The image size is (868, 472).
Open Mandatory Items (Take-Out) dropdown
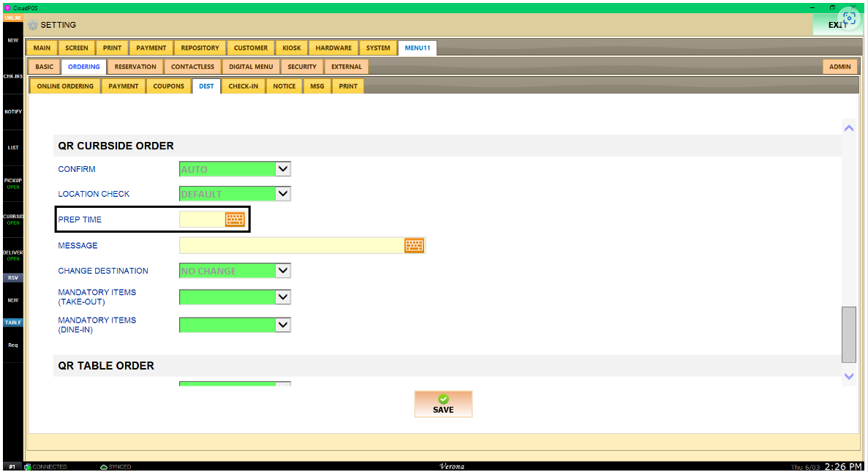[283, 297]
